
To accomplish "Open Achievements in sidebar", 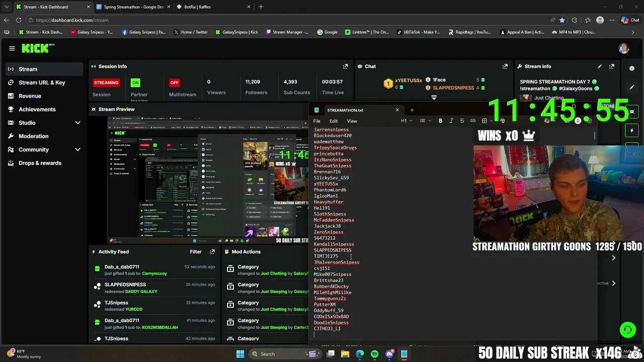I will coord(37,109).
